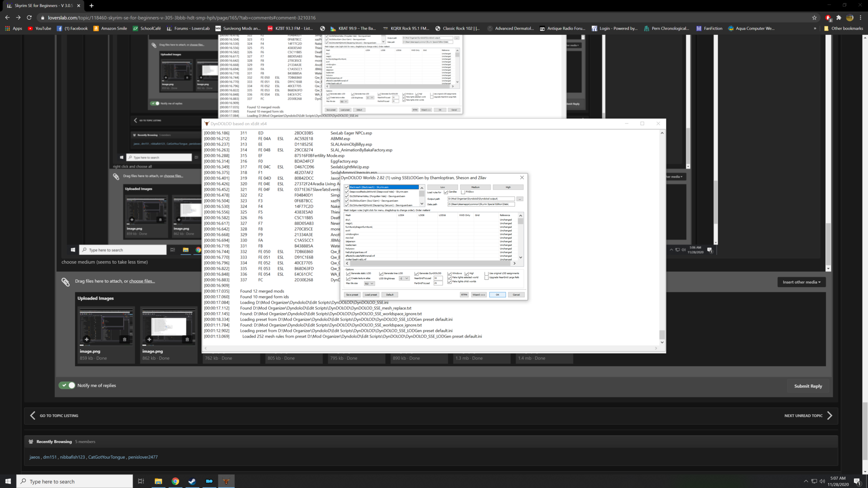
Task: Open the Extensions puzzle-piece menu
Action: coord(839,18)
